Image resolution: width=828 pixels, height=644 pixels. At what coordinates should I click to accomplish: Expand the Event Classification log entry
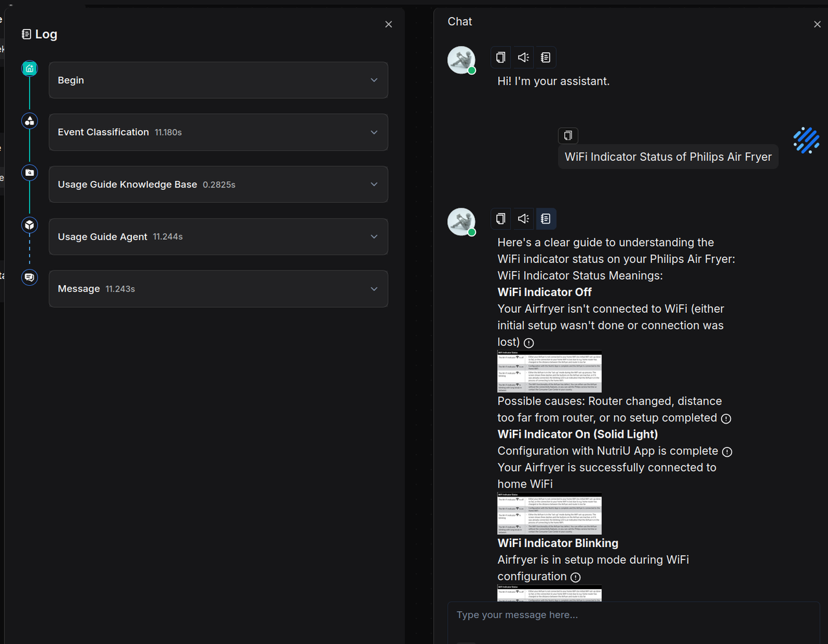click(374, 133)
